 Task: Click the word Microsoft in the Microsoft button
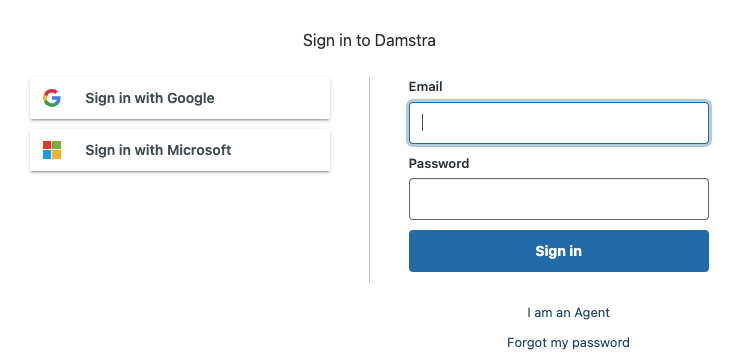[199, 150]
